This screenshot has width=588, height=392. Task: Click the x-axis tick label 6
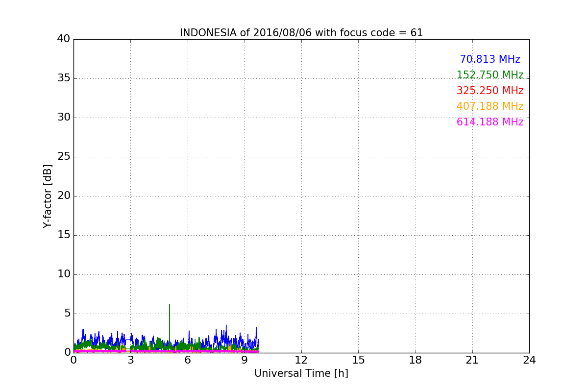tap(187, 360)
